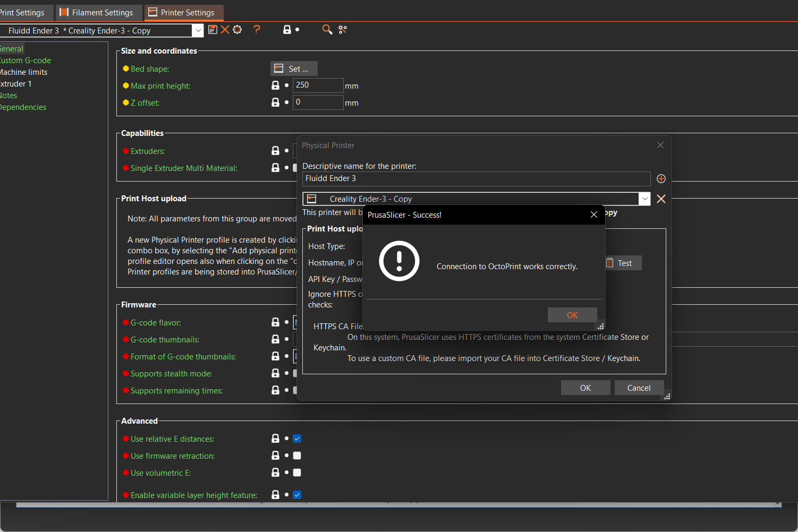Toggle Enable variable layer height feature checkbox
The width and height of the screenshot is (798, 532).
(x=297, y=495)
